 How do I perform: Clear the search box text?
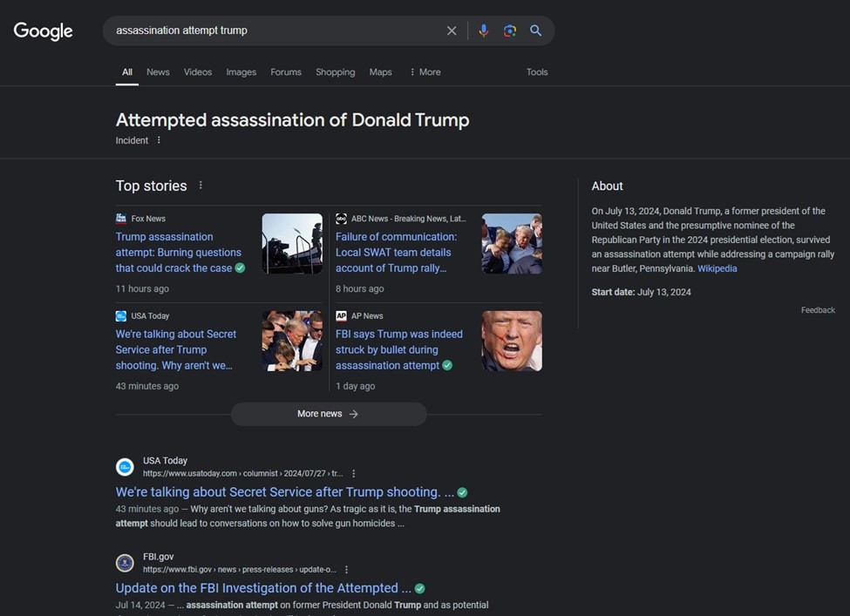pyautogui.click(x=452, y=30)
